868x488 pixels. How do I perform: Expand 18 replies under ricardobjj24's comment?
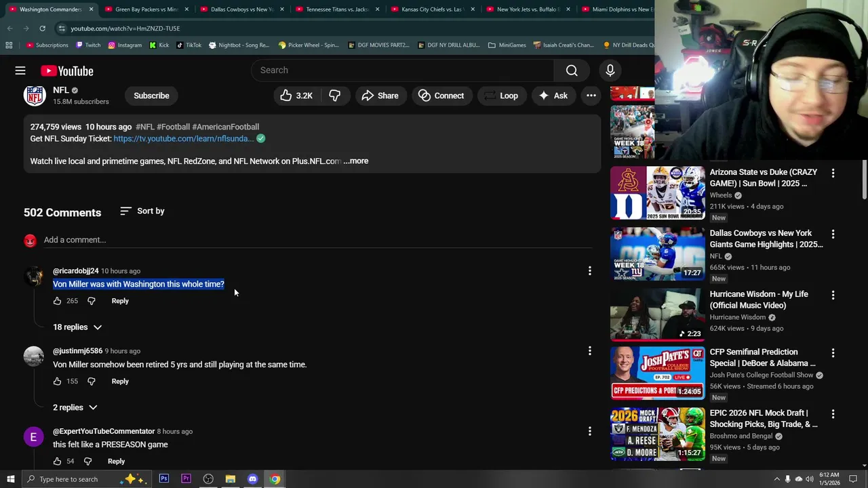point(77,327)
